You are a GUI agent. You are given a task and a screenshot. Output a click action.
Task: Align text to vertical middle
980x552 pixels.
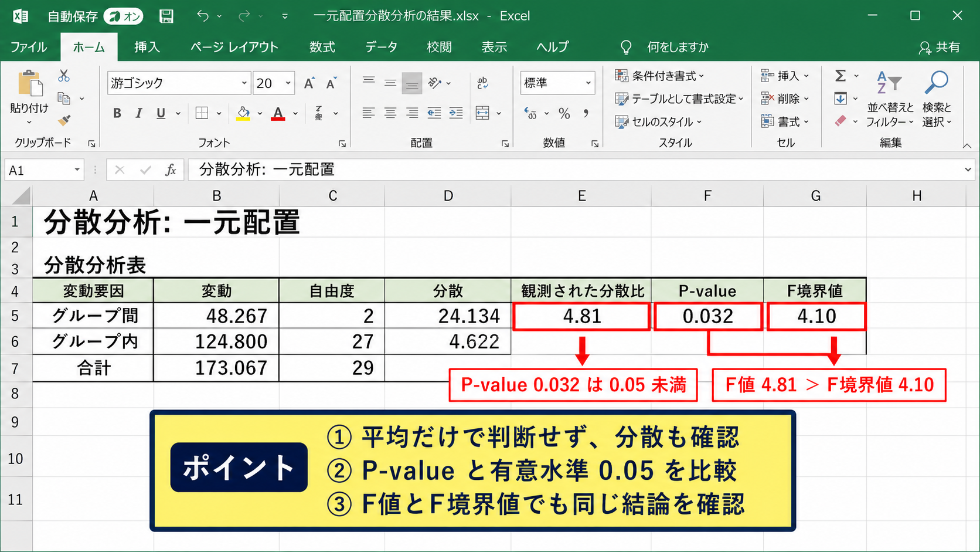click(x=390, y=83)
